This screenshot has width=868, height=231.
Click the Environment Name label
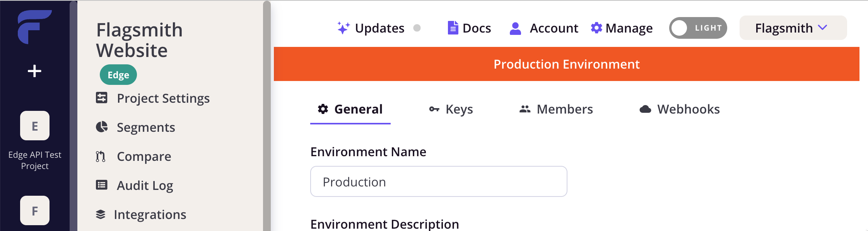click(368, 152)
